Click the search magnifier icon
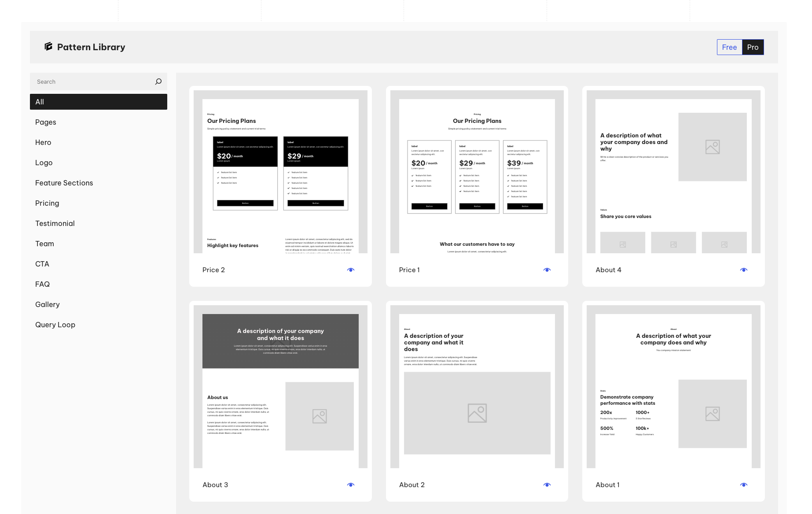The height and width of the screenshot is (514, 812). pos(158,81)
